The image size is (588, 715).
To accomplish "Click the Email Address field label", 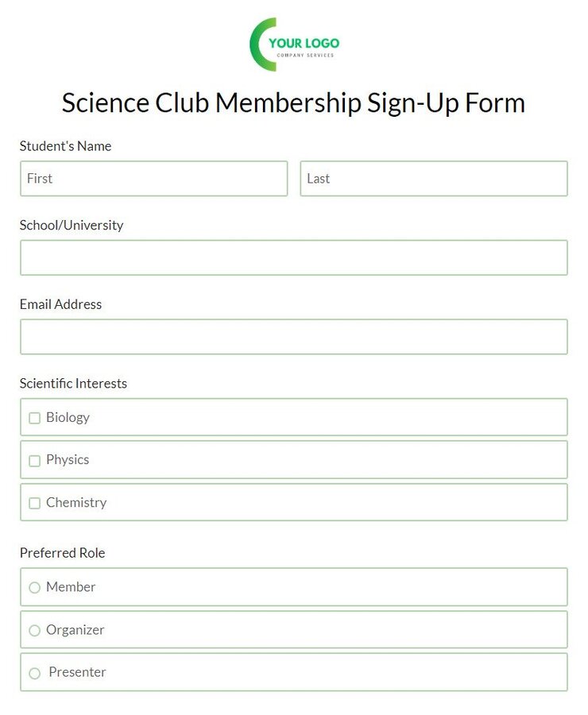I will 60,304.
